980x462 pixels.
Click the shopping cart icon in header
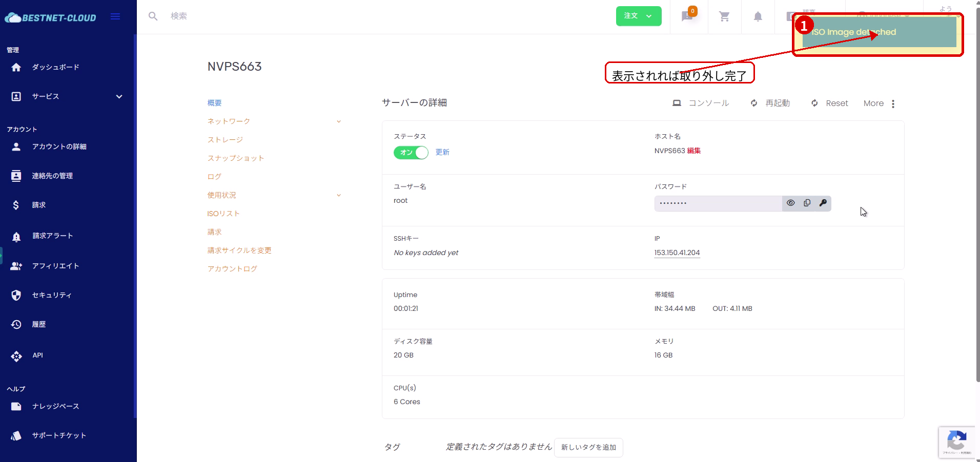click(724, 16)
